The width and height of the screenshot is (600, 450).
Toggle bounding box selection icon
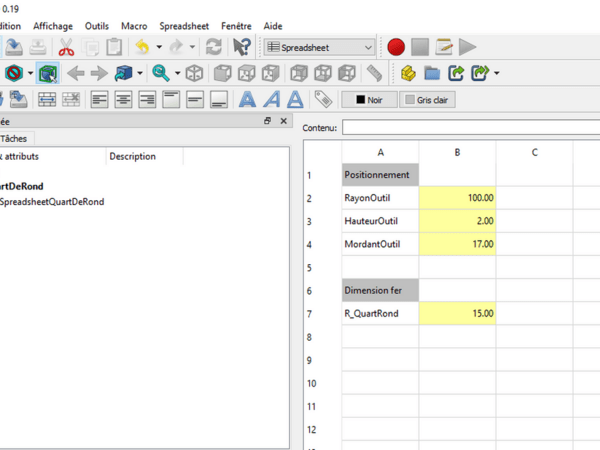pyautogui.click(x=48, y=73)
